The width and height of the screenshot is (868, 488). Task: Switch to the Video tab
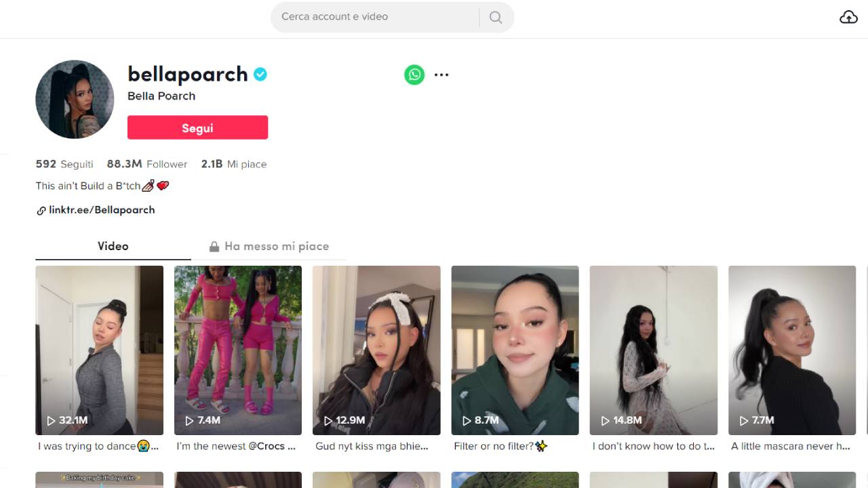[113, 246]
